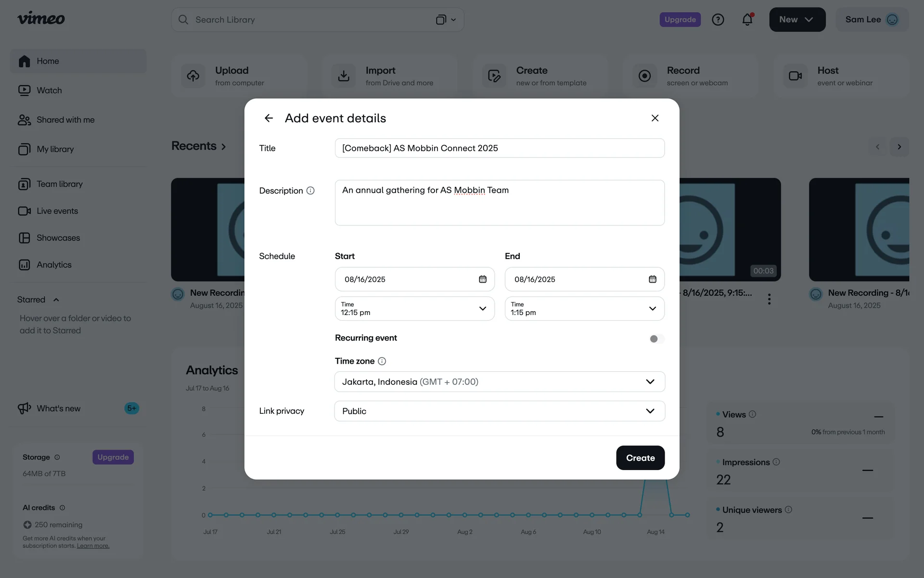Screen dimensions: 924x578
Task: Click the Time zone info icon
Action: (382, 361)
